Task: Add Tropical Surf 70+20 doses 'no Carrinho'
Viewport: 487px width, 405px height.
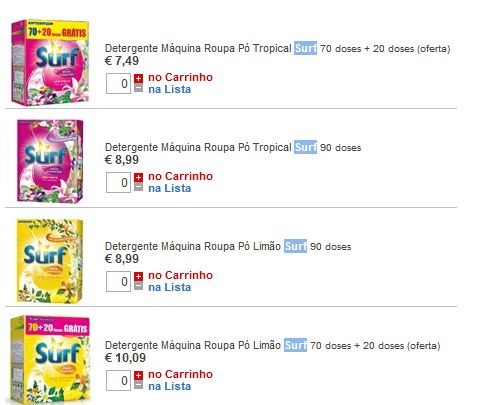Action: [x=180, y=77]
